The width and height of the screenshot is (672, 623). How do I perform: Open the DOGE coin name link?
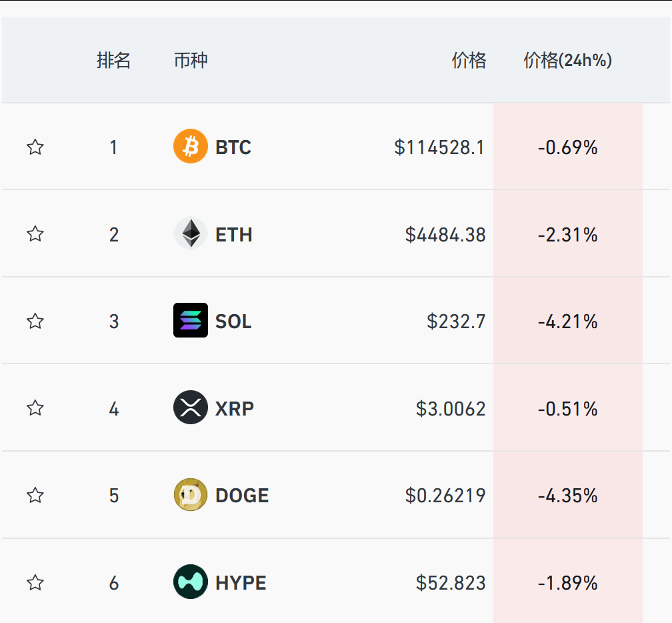click(x=242, y=496)
